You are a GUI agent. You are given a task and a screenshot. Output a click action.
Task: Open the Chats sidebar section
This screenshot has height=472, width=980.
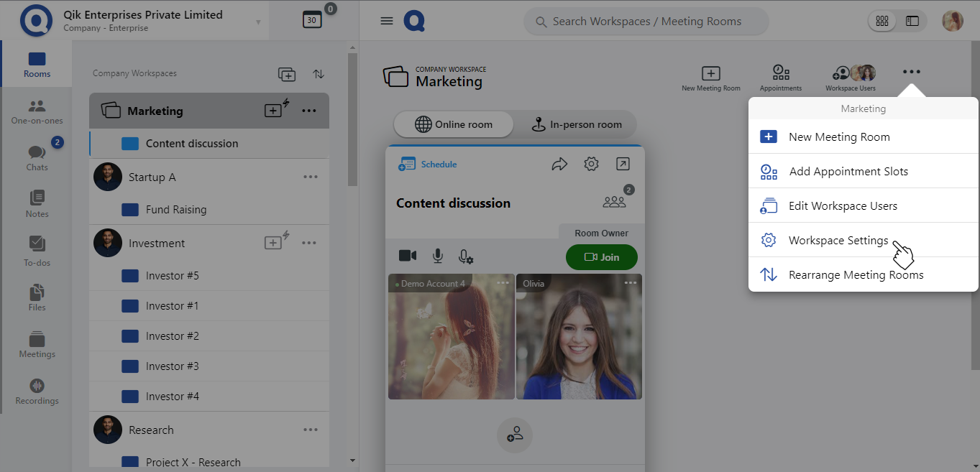(x=37, y=157)
